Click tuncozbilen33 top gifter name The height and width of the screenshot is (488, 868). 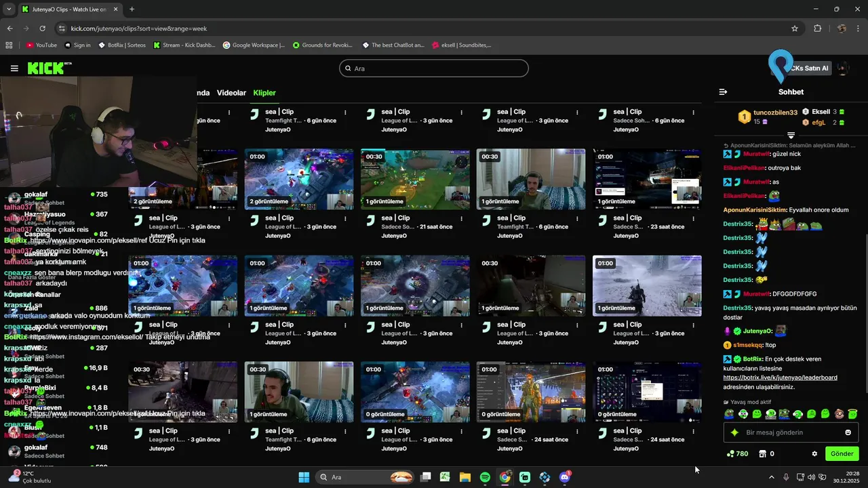click(x=775, y=113)
